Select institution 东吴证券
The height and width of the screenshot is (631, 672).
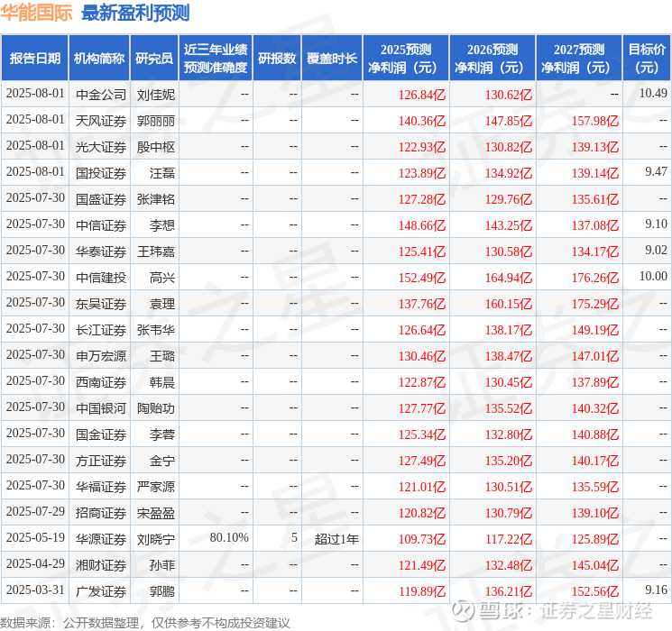101,304
